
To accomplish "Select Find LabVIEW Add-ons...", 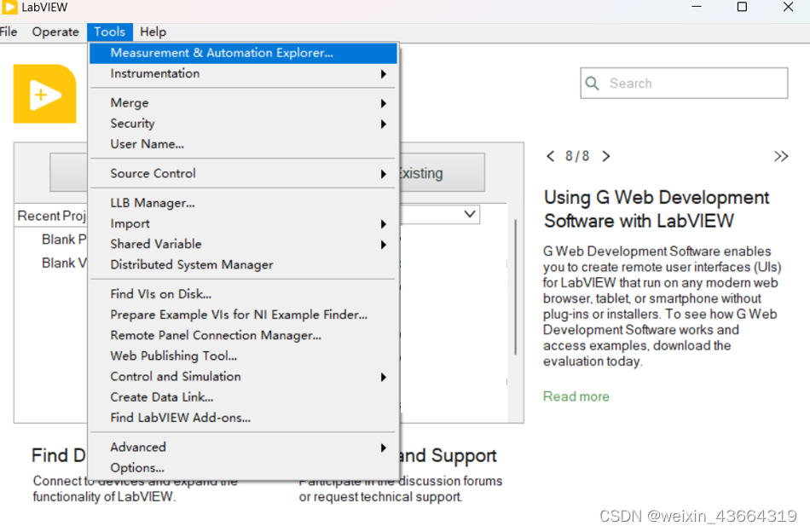I will [x=243, y=419].
